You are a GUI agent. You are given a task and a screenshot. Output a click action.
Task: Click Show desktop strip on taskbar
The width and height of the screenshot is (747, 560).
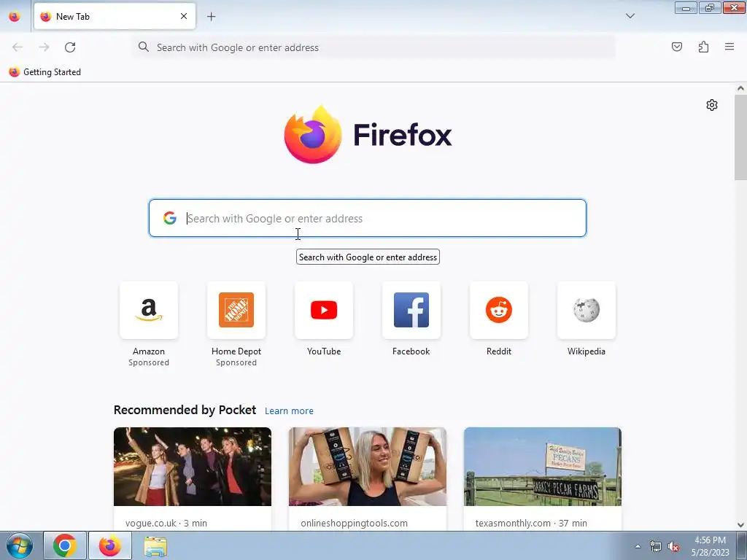tap(742, 545)
